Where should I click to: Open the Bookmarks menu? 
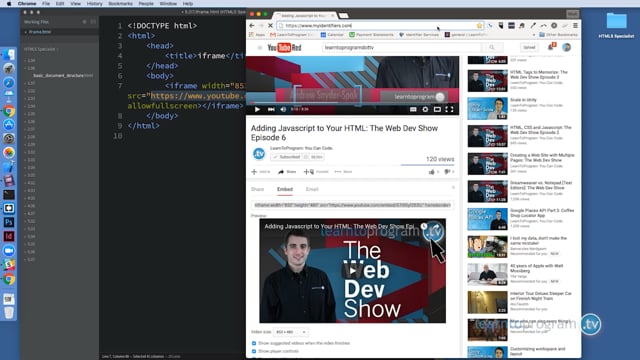click(120, 4)
